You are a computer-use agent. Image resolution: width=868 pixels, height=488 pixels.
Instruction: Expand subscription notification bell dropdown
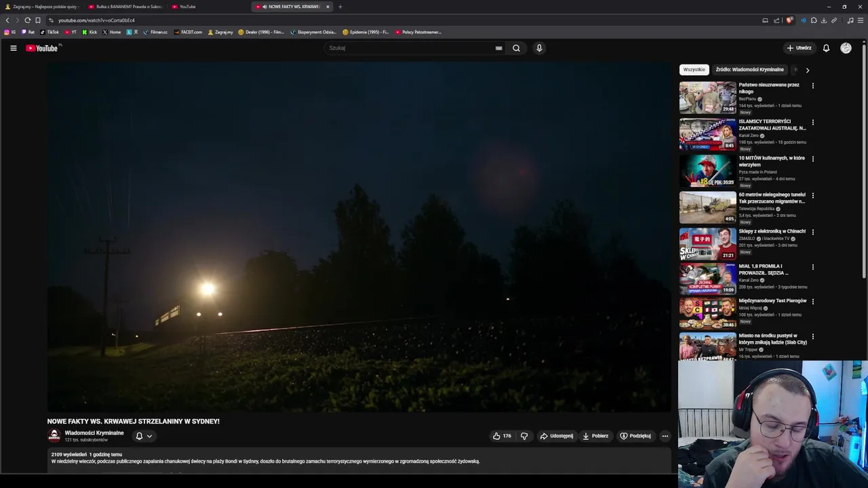tap(144, 436)
